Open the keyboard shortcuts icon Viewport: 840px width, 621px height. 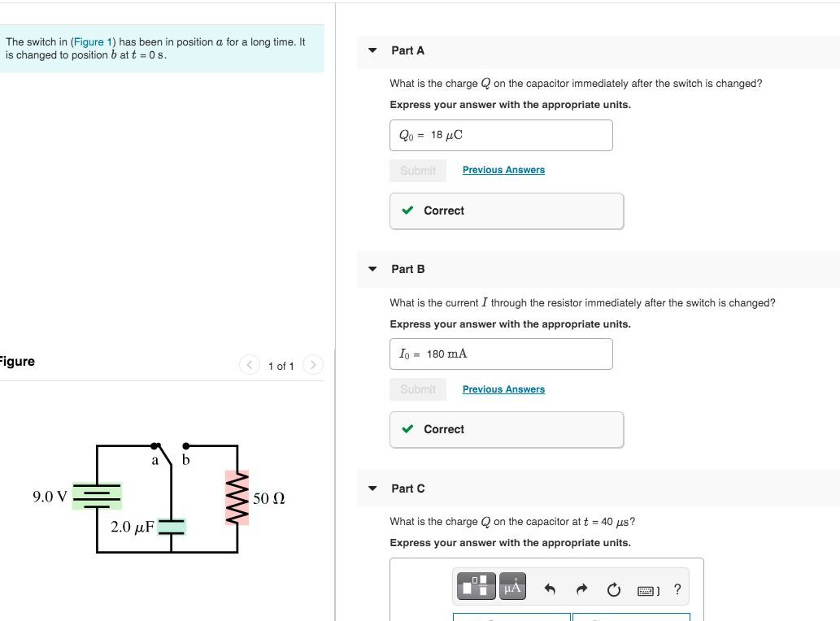pos(646,590)
